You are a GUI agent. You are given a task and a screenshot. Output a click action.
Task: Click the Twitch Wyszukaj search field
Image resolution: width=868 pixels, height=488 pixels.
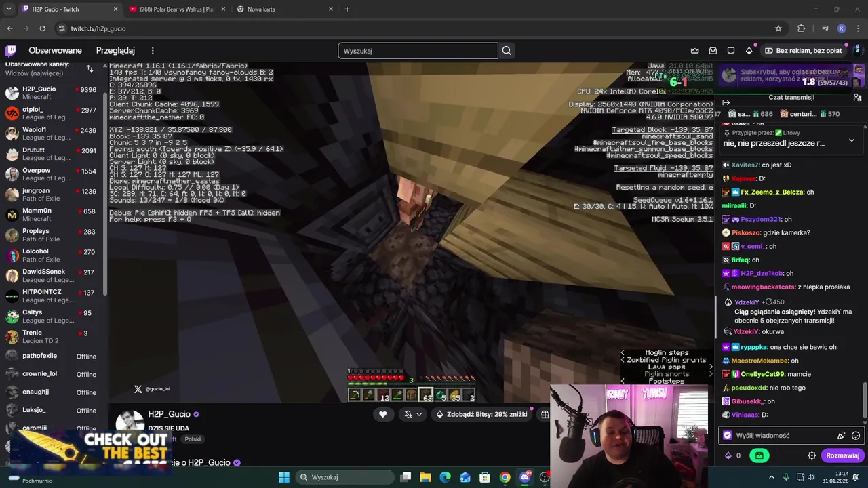click(x=418, y=51)
